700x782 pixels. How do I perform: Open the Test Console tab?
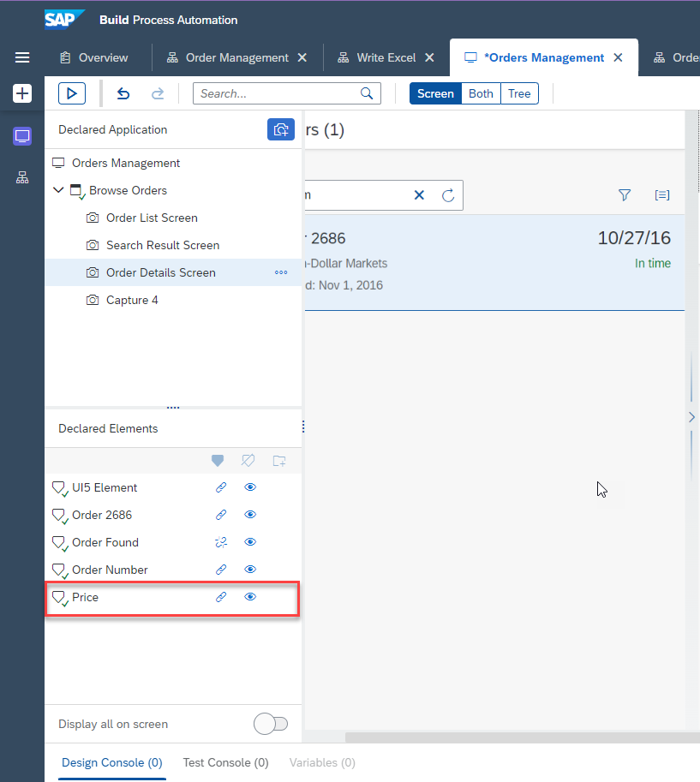click(x=225, y=762)
